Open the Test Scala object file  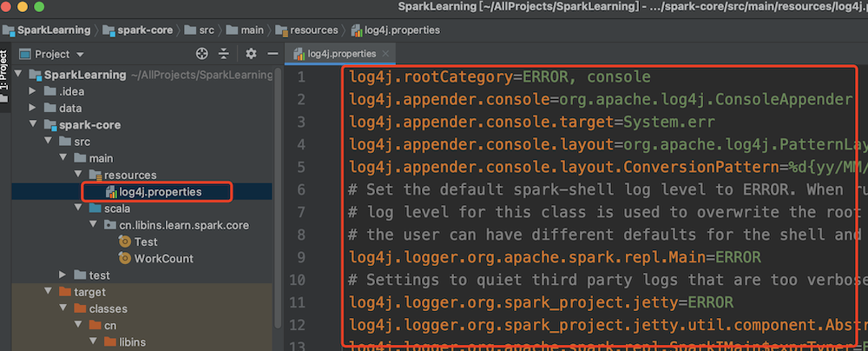(x=145, y=242)
